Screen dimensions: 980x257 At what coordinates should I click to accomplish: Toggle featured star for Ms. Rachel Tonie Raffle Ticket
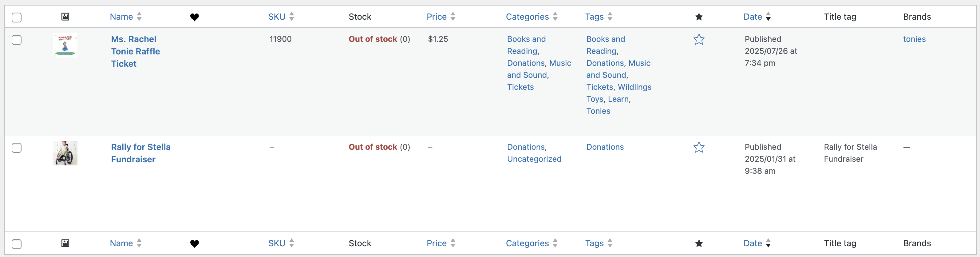coord(699,40)
